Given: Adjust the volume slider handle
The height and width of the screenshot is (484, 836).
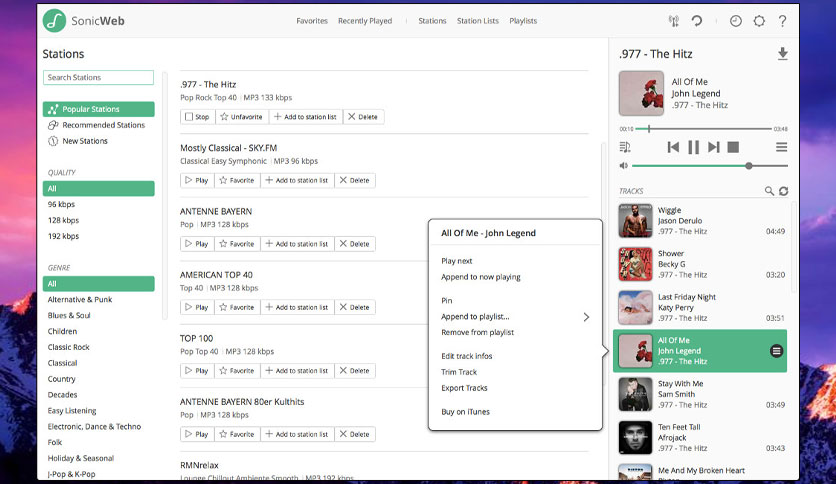Looking at the screenshot, I should coord(749,166).
